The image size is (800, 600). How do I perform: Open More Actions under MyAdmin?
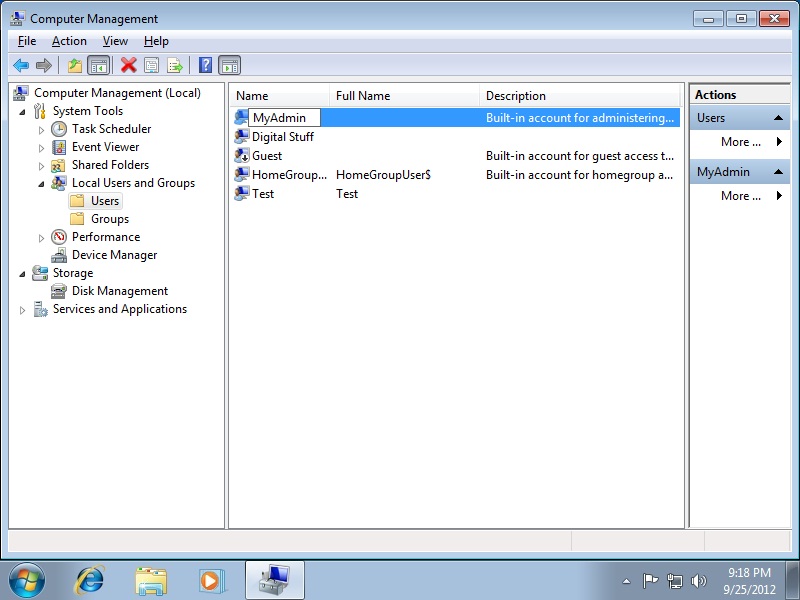click(741, 196)
